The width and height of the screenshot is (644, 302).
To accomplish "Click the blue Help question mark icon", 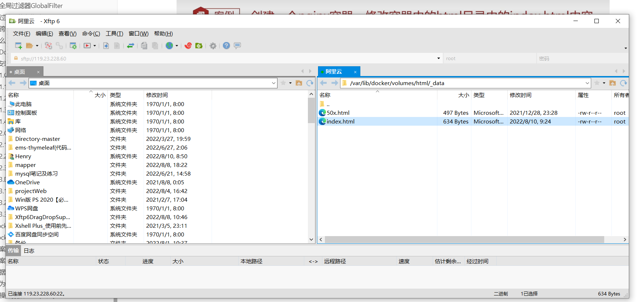I will coord(226,46).
